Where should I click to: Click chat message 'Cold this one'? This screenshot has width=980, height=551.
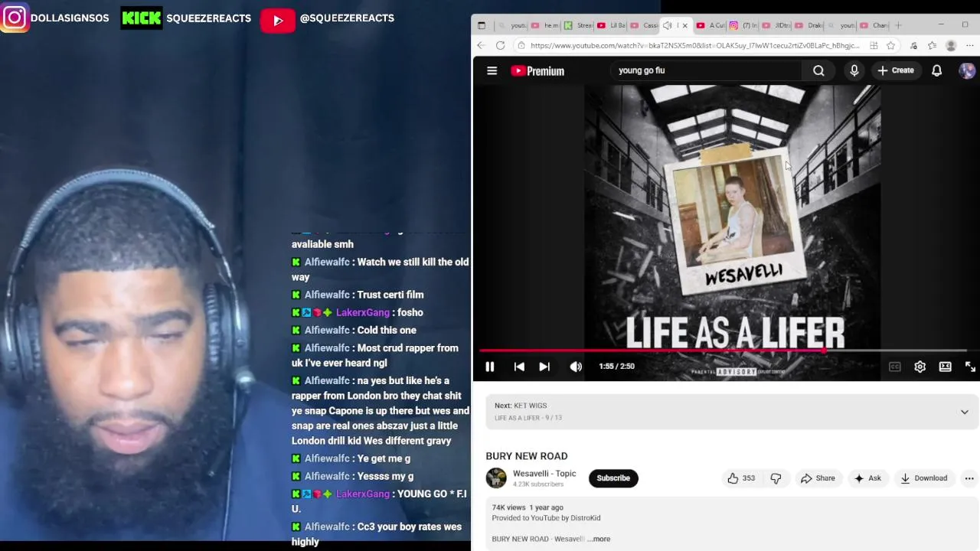click(x=387, y=330)
